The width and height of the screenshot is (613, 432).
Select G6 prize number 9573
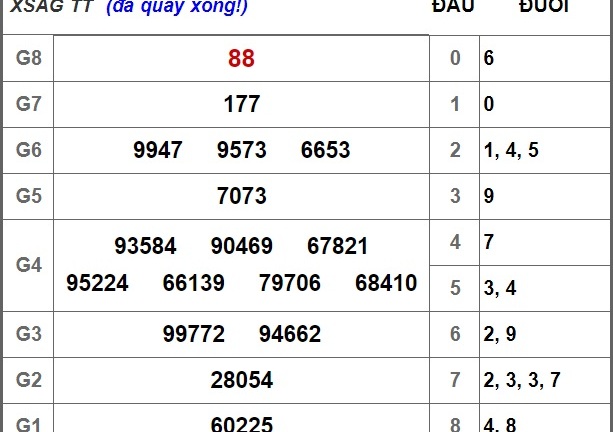[x=241, y=150]
